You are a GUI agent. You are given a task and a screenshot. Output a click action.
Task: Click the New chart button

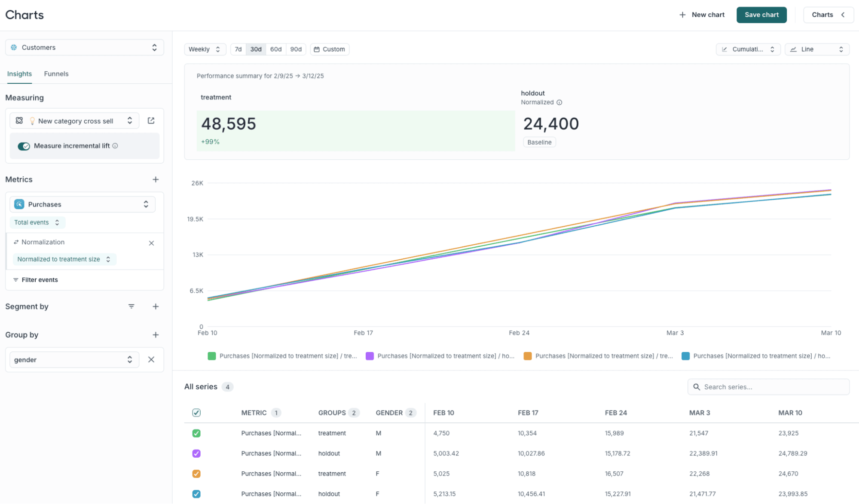click(702, 15)
